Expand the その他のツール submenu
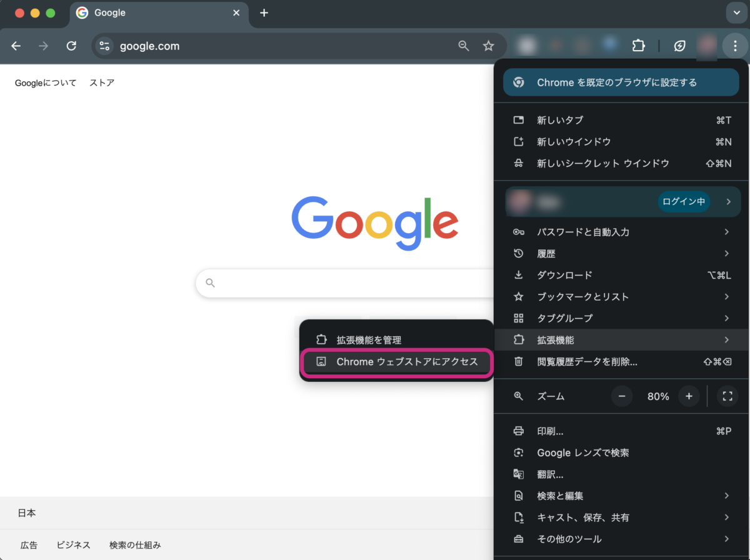 point(621,539)
